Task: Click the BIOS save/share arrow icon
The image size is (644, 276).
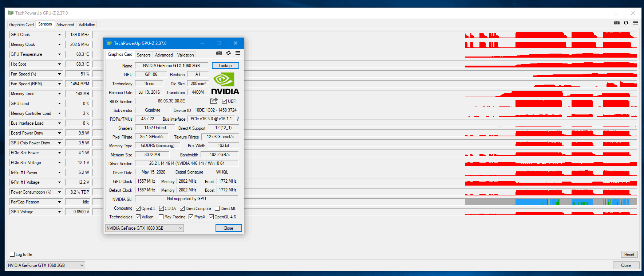Action: (x=214, y=101)
